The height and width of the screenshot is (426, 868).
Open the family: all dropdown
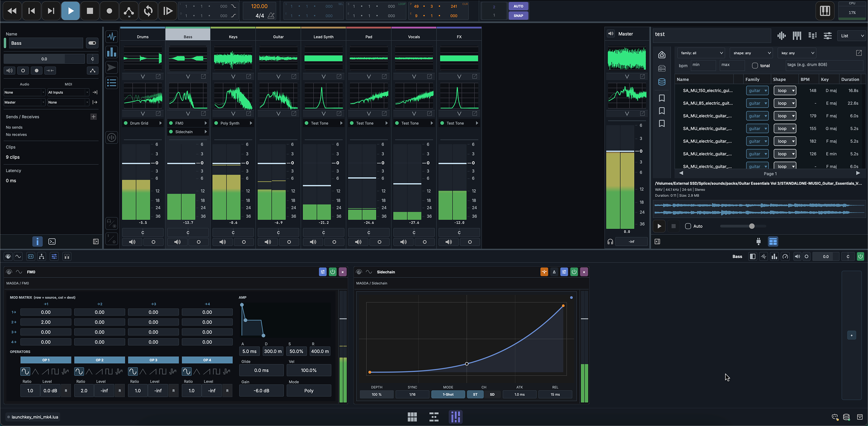tap(701, 53)
